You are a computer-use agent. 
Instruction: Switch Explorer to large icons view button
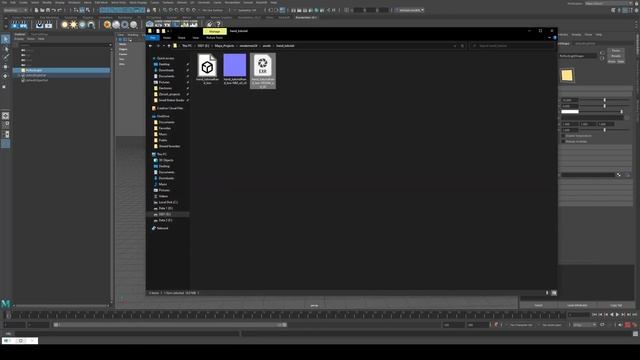(x=554, y=293)
